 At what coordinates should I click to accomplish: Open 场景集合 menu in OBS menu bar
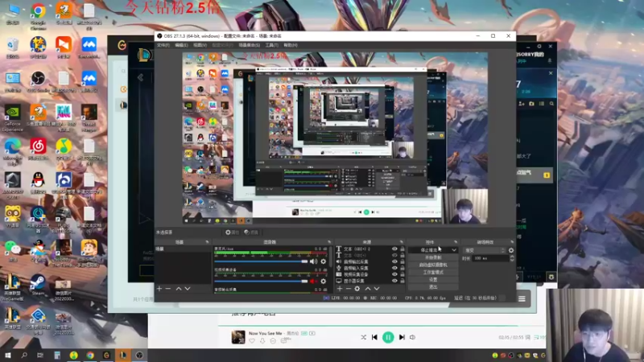coord(249,45)
